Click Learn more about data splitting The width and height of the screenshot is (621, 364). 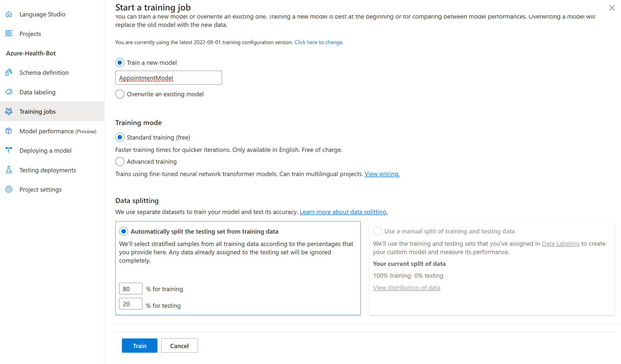click(343, 212)
